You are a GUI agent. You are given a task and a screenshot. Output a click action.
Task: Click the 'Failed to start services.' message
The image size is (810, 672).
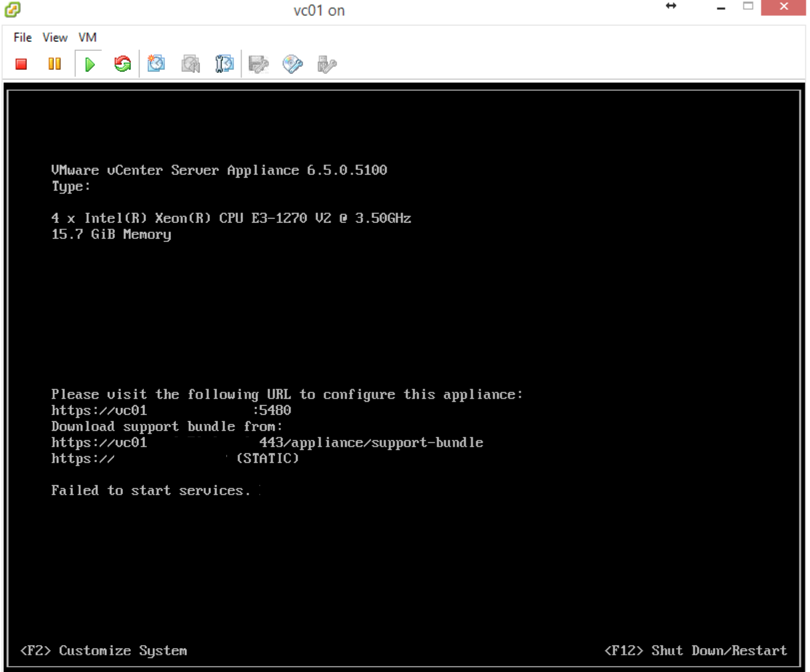pos(151,490)
